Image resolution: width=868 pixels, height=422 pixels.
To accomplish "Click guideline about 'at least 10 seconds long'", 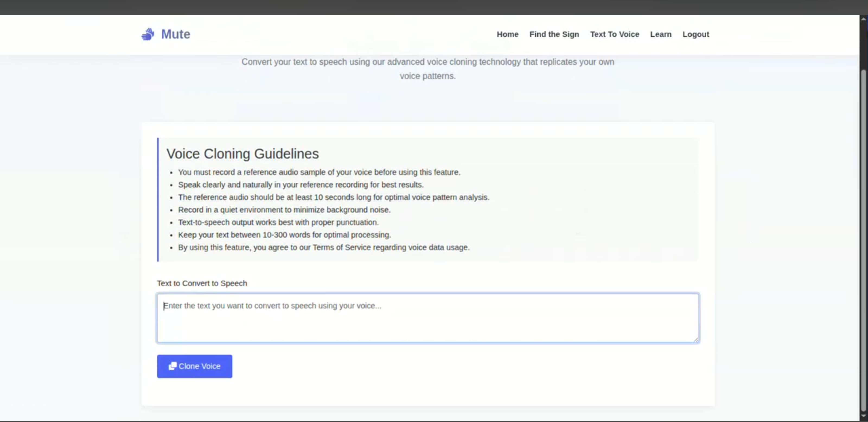I will [334, 197].
